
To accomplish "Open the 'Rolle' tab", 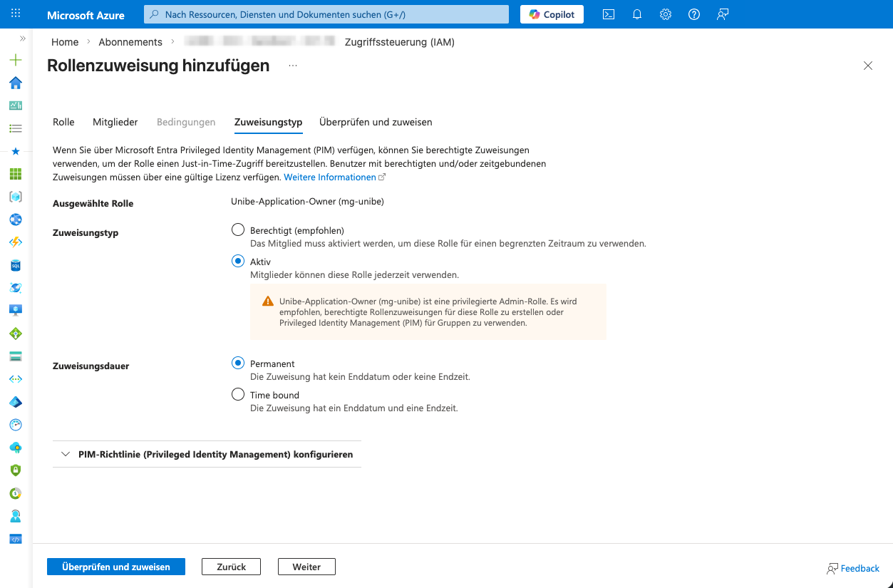I will coord(63,122).
